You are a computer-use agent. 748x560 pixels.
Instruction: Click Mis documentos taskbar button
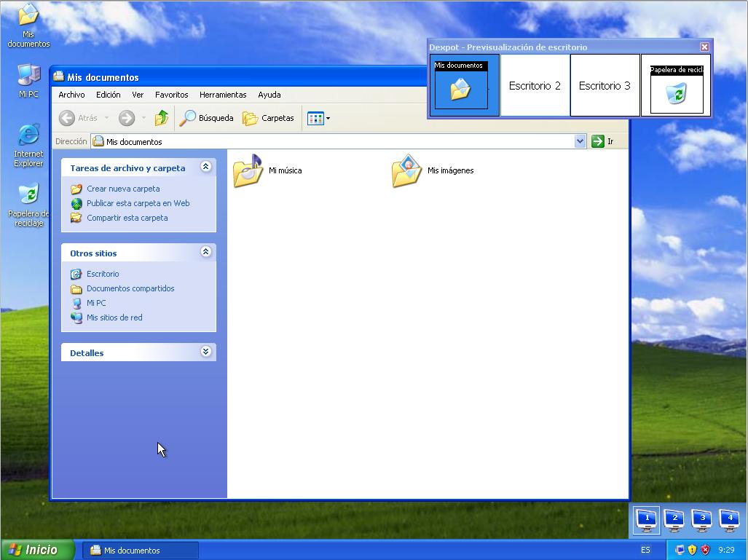pyautogui.click(x=141, y=551)
